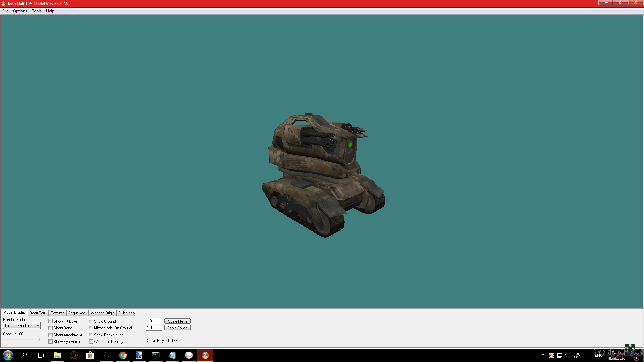Close the model viewer window

[x=635, y=2]
